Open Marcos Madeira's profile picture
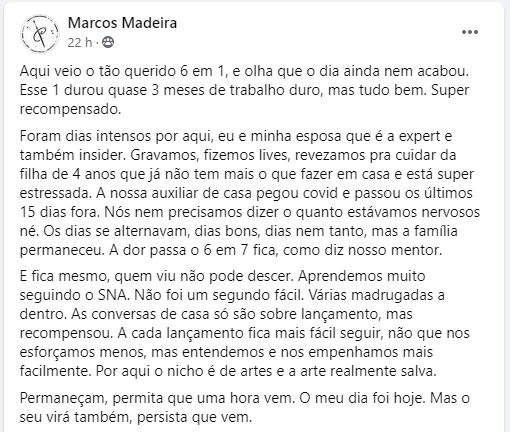This screenshot has width=510, height=432. tap(40, 33)
